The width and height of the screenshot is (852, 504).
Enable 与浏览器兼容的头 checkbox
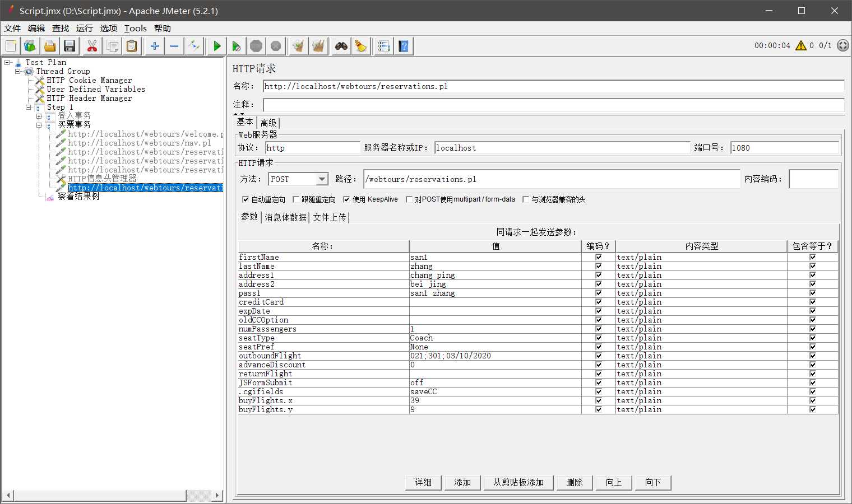[526, 199]
